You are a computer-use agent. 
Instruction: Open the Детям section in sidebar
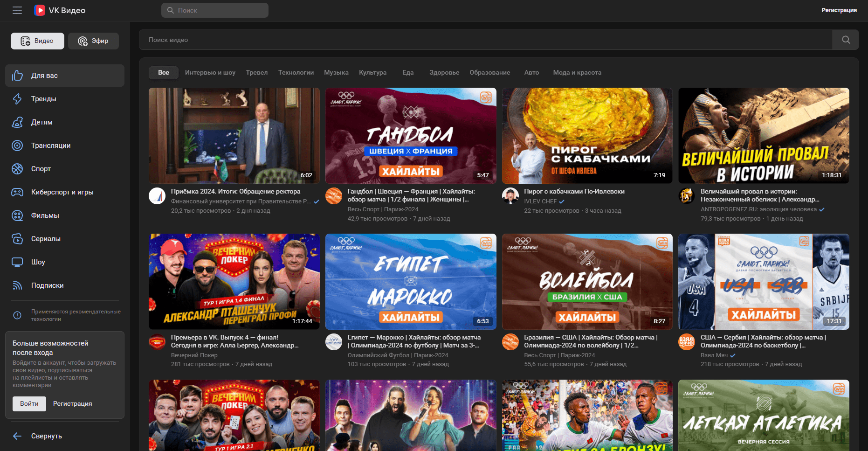42,122
